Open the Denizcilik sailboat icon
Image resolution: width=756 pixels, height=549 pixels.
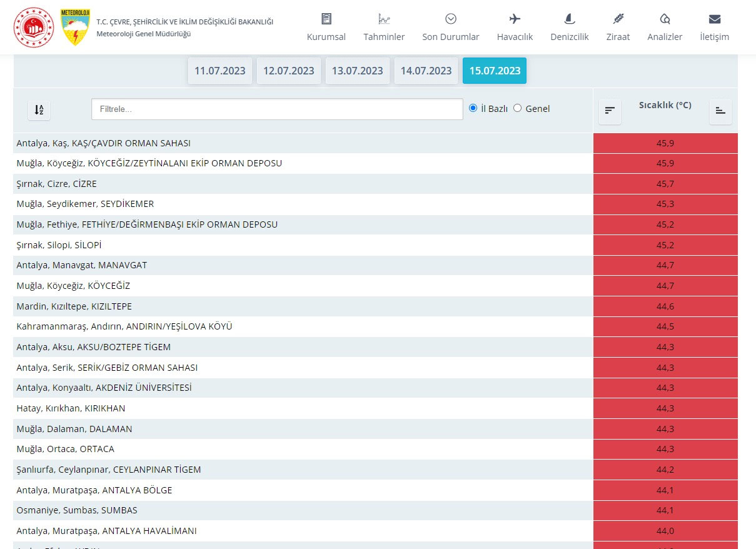[569, 19]
